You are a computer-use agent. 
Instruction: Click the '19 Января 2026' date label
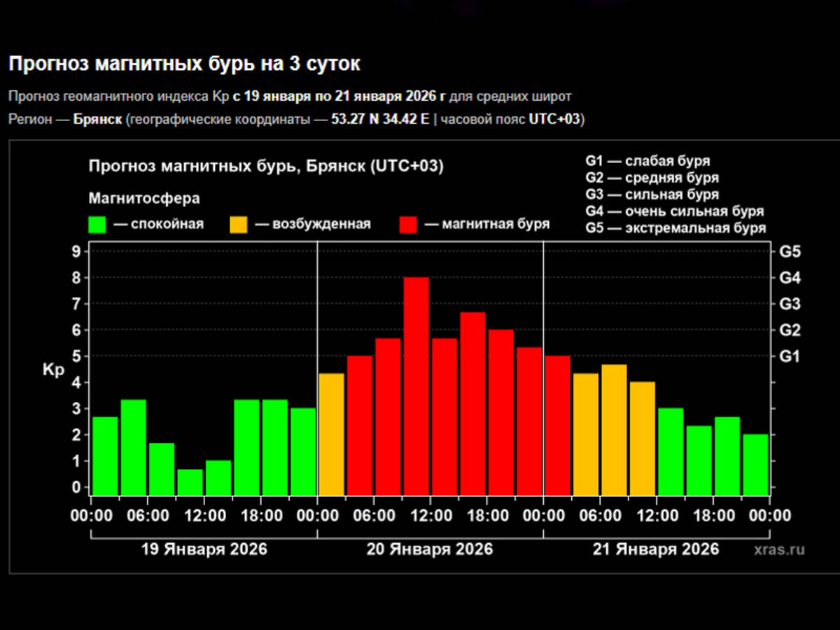[204, 549]
